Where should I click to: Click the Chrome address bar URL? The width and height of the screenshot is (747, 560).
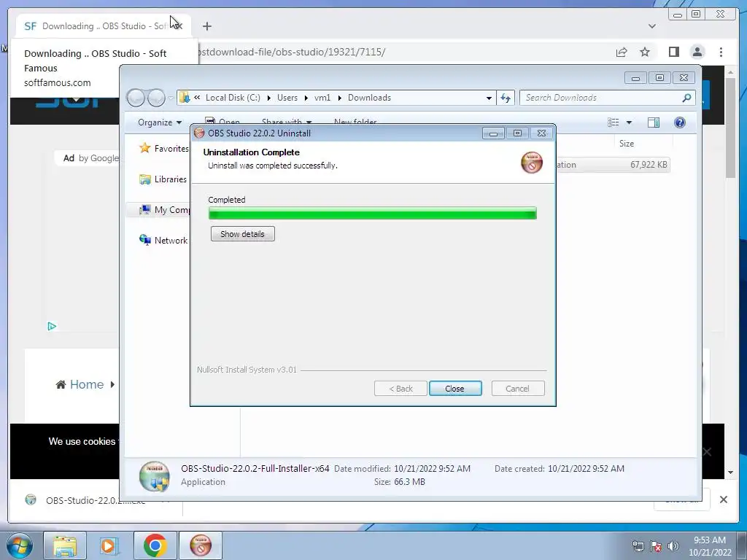click(292, 52)
